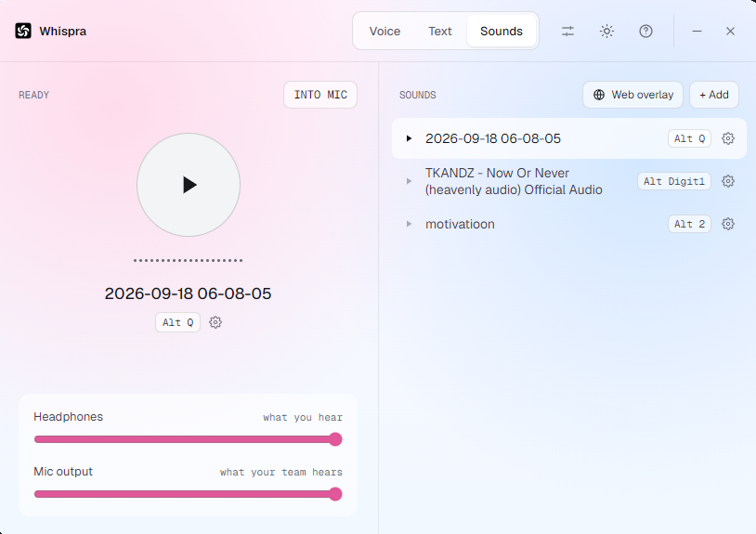Minimize the Whispra window
Image resolution: width=756 pixels, height=534 pixels.
pos(697,32)
